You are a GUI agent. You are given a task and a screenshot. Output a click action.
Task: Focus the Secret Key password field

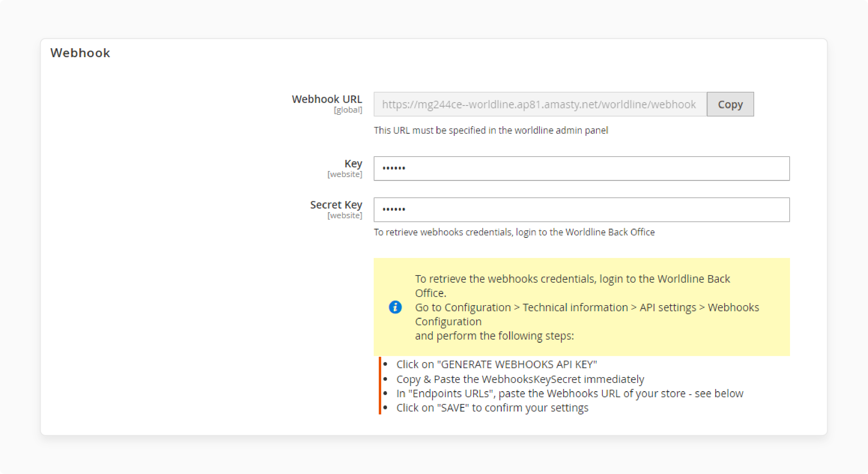coord(581,210)
